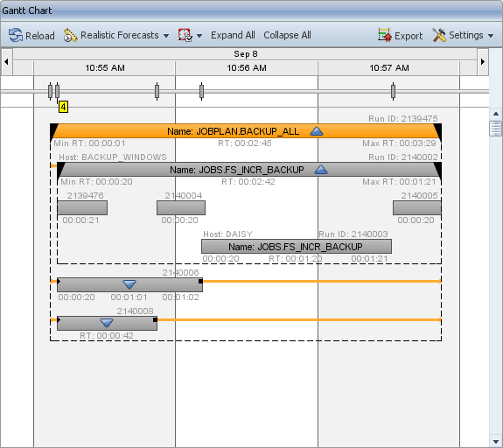This screenshot has width=503, height=448.
Task: Select the task bar with ID 2139476
Action: 82,208
